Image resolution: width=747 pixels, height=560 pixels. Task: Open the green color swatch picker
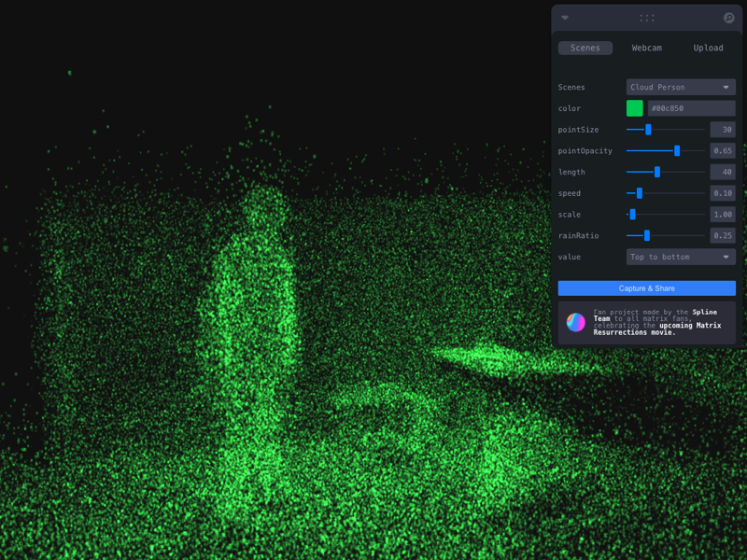(x=635, y=108)
